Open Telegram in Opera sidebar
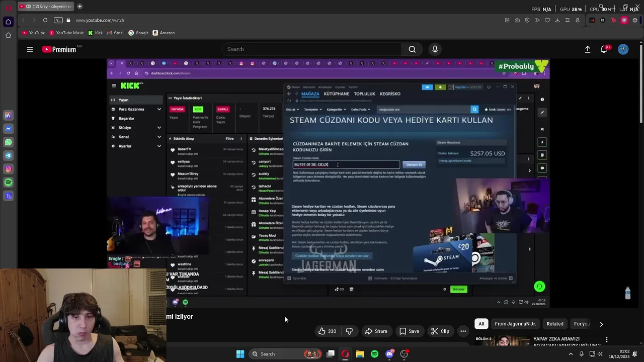The height and width of the screenshot is (362, 644). pyautogui.click(x=8, y=156)
